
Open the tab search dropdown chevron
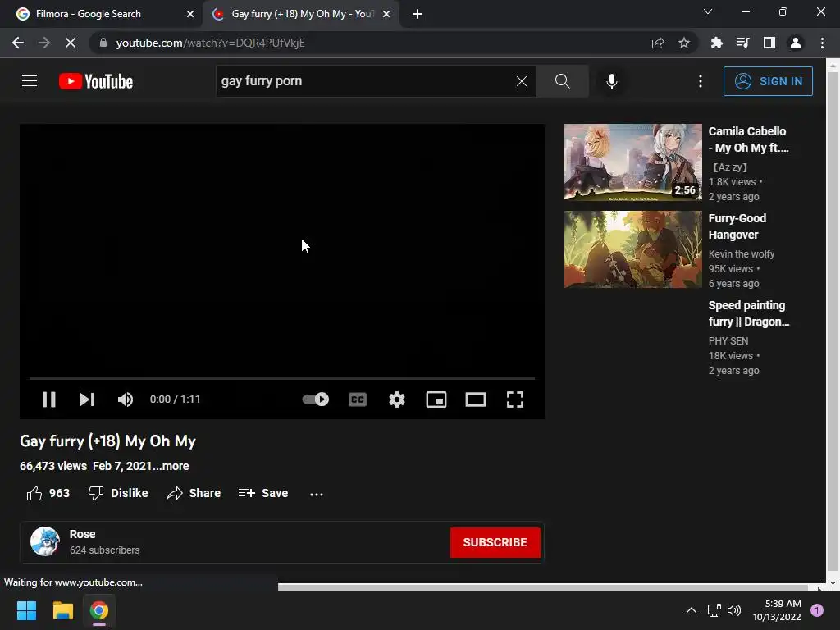click(708, 11)
